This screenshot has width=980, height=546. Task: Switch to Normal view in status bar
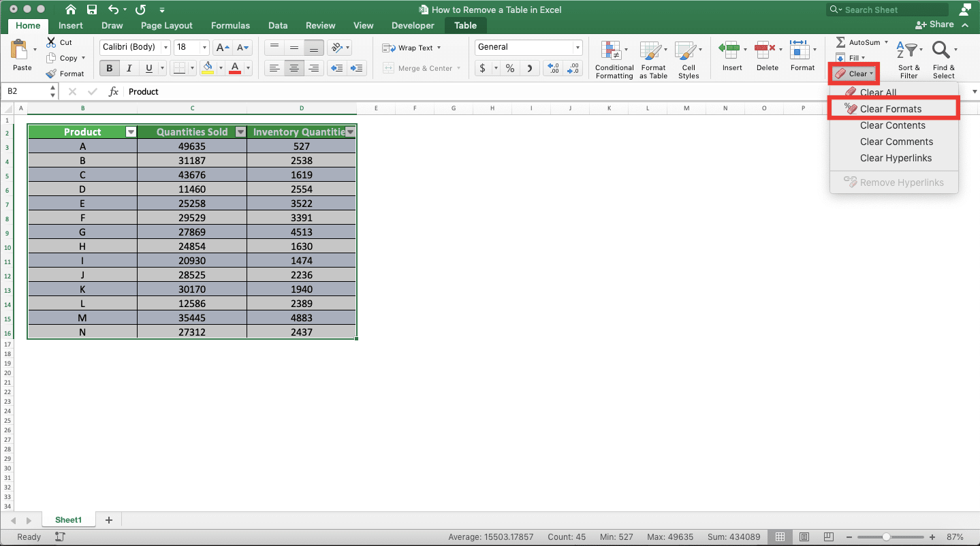pyautogui.click(x=780, y=537)
